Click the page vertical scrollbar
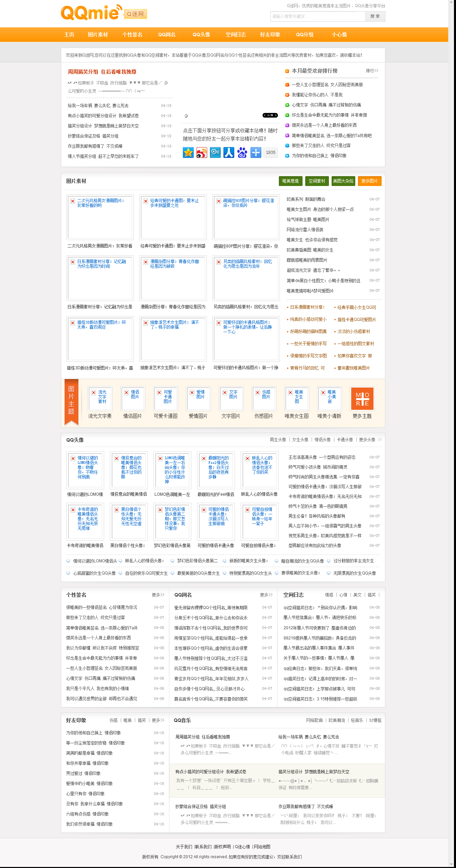456x868 pixels. click(x=452, y=434)
